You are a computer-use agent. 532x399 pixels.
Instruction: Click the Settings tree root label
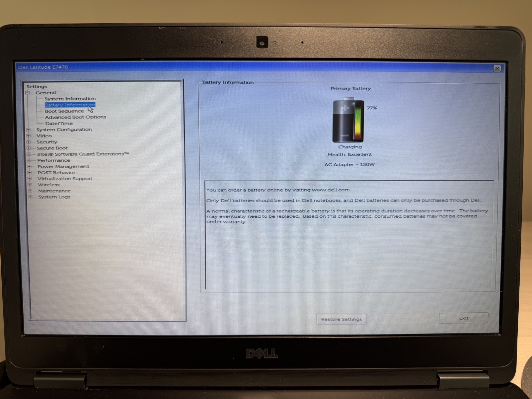pos(37,87)
